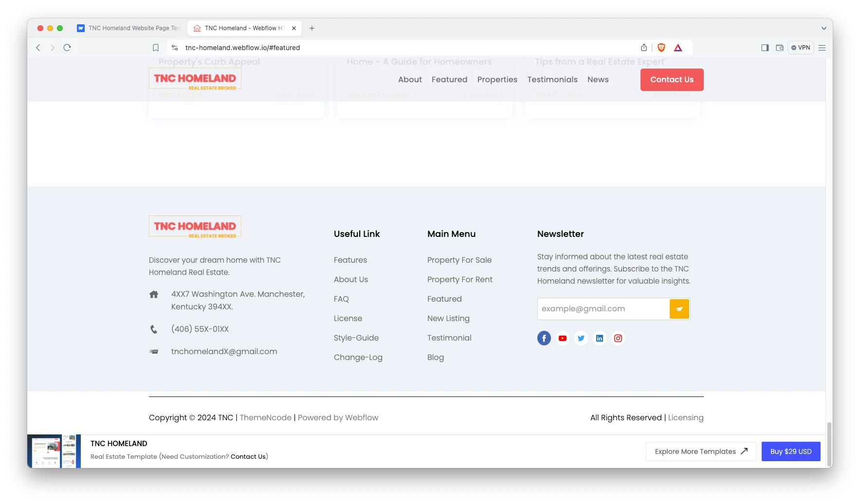Screen dimensions: 860x504
Task: Focus the newsletter email input field
Action: click(x=603, y=309)
